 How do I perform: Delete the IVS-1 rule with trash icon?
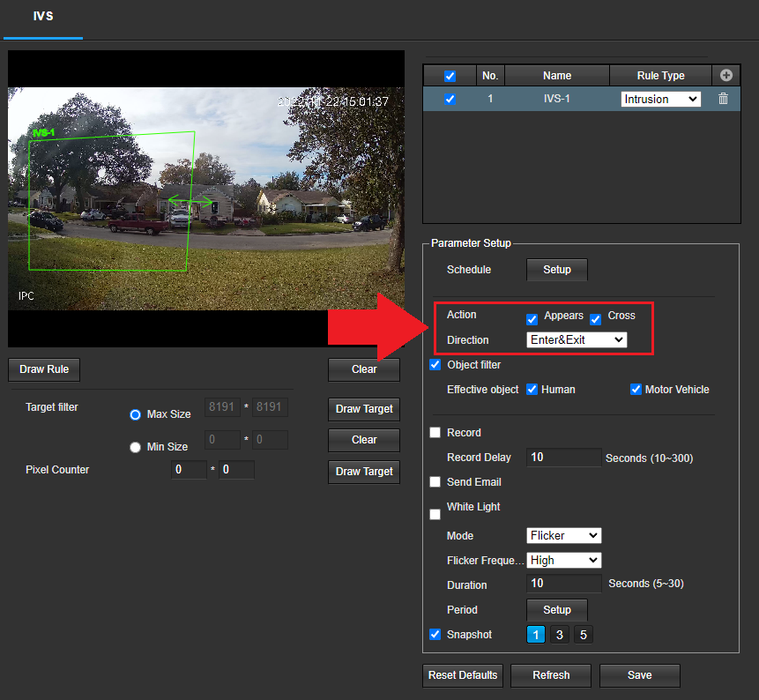click(723, 99)
